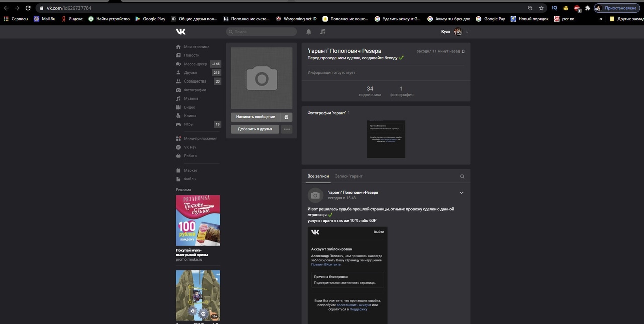Viewport: 644px width, 324px height.
Task: Open Chrome extensions puzzle icon
Action: click(x=587, y=8)
